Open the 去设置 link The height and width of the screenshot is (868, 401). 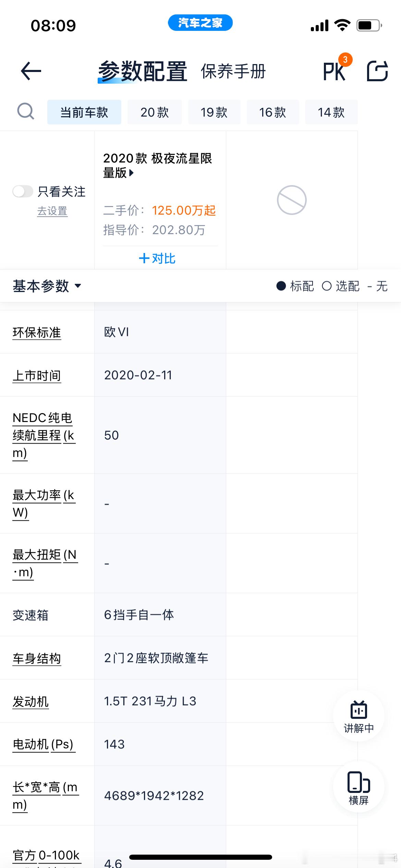(52, 211)
